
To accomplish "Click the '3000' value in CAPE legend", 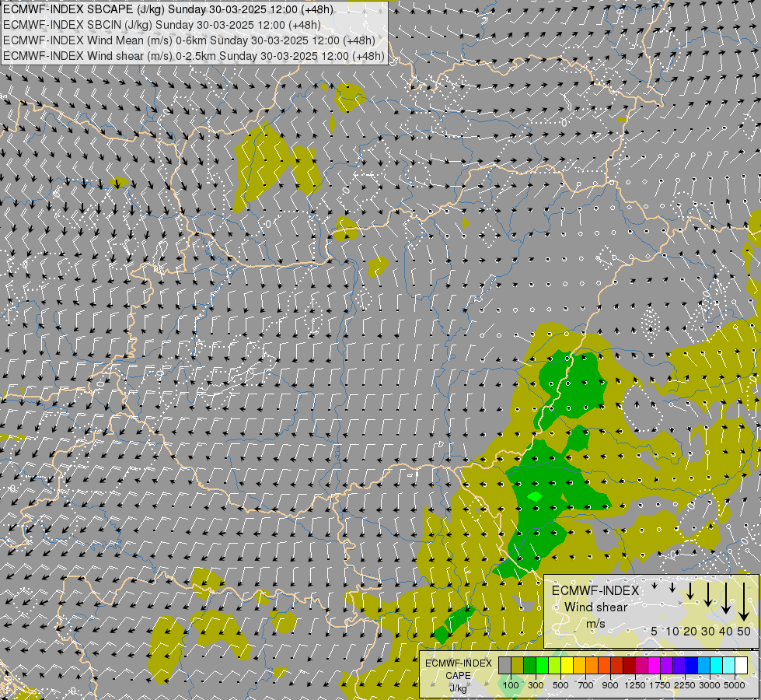I will coord(710,685).
